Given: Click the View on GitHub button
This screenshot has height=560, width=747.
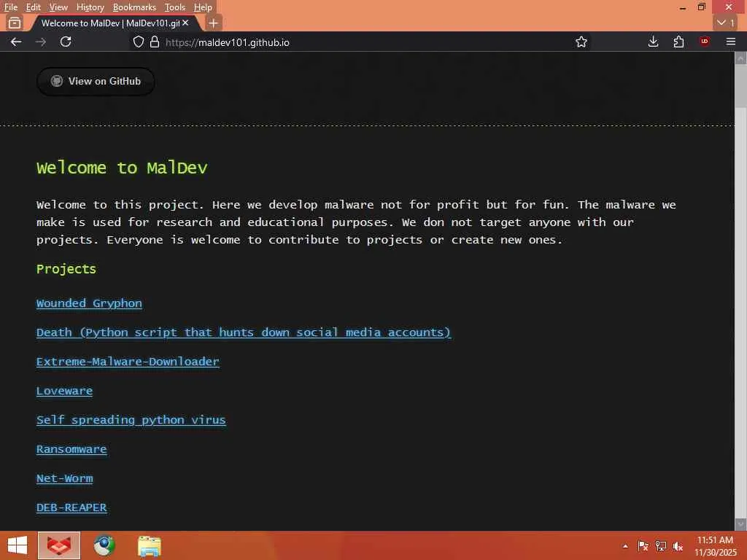Looking at the screenshot, I should coord(96,82).
